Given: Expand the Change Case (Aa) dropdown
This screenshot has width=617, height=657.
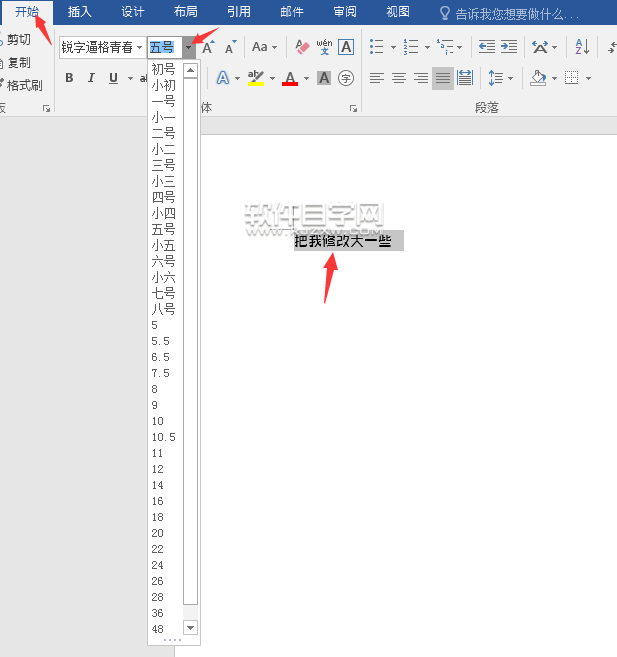Looking at the screenshot, I should (x=274, y=47).
